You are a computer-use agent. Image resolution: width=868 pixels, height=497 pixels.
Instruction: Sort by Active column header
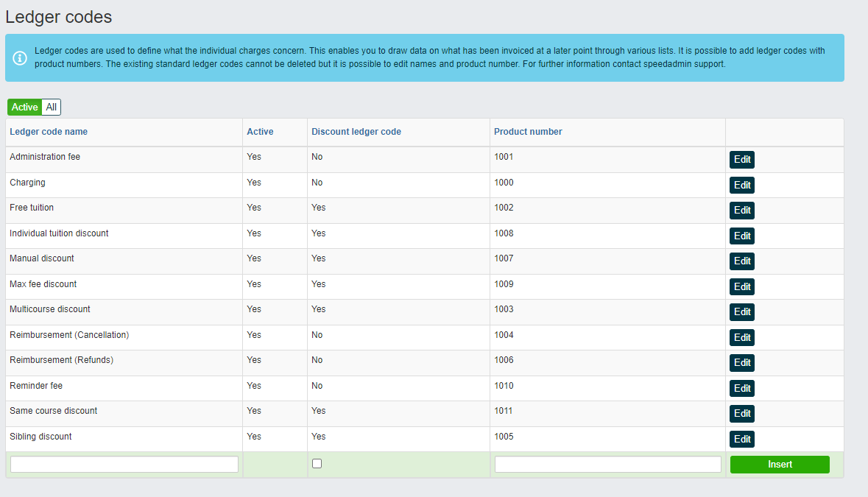click(x=260, y=132)
